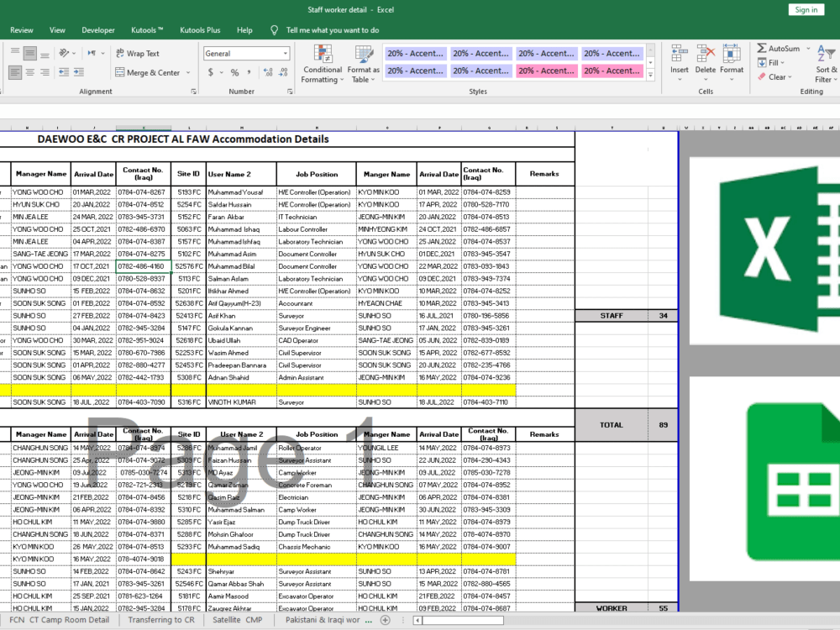Select the Merge & Center icon
Viewport: 840px width, 630px height.
tap(120, 72)
